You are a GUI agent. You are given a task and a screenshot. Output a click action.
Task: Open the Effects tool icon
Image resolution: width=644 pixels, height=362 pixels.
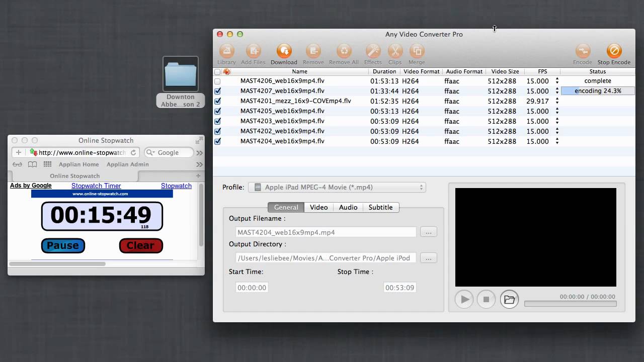(373, 51)
